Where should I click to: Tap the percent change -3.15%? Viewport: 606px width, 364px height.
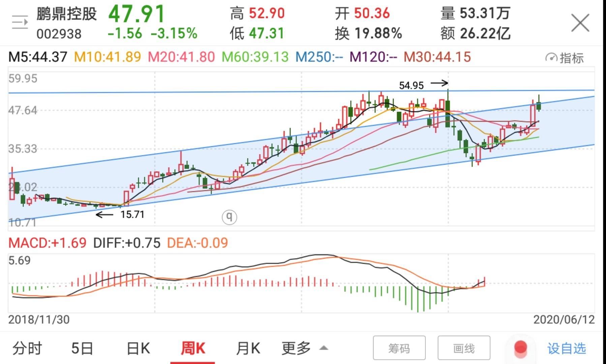tap(174, 33)
